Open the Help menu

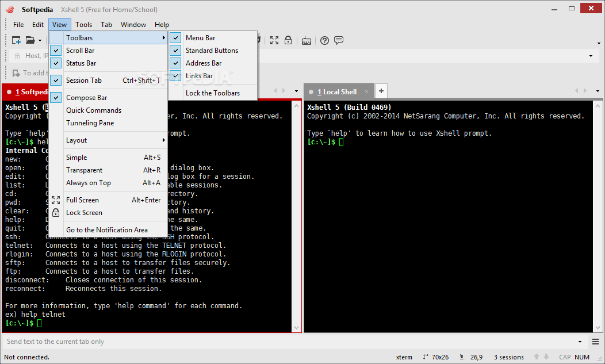(x=162, y=25)
